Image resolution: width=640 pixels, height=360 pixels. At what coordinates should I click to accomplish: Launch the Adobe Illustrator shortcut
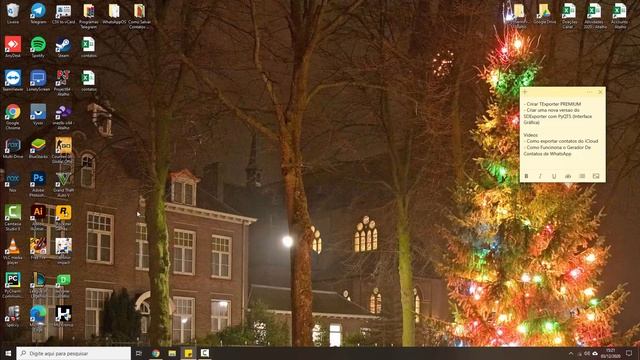coord(38,218)
